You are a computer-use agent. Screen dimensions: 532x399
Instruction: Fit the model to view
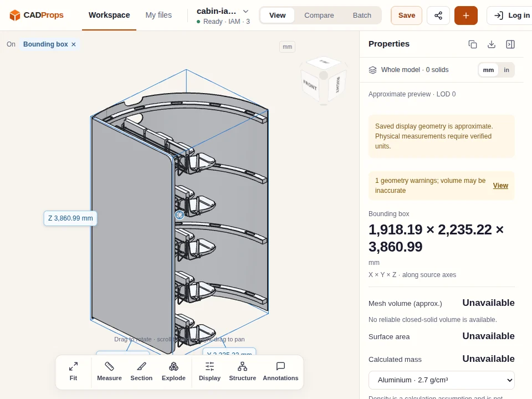point(73,371)
